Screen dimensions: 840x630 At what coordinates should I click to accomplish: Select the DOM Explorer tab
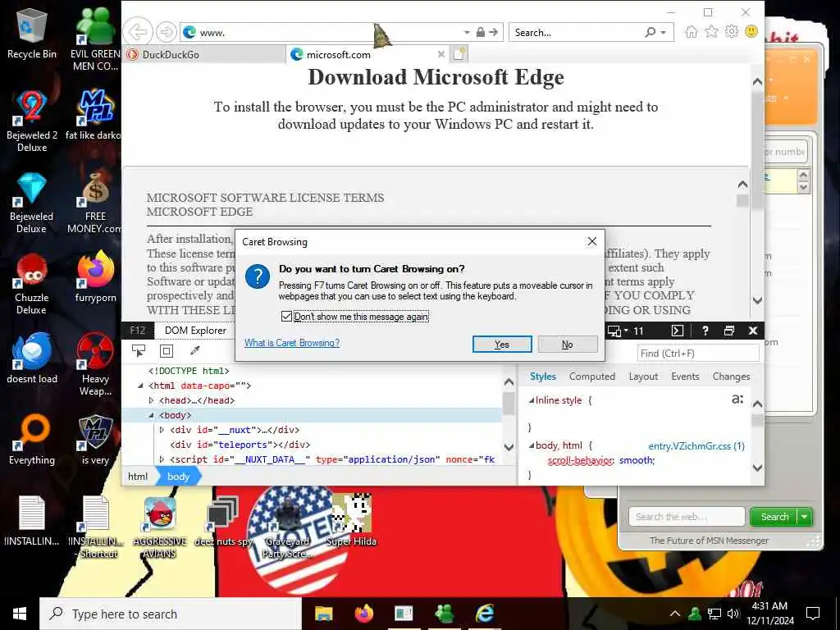[195, 331]
